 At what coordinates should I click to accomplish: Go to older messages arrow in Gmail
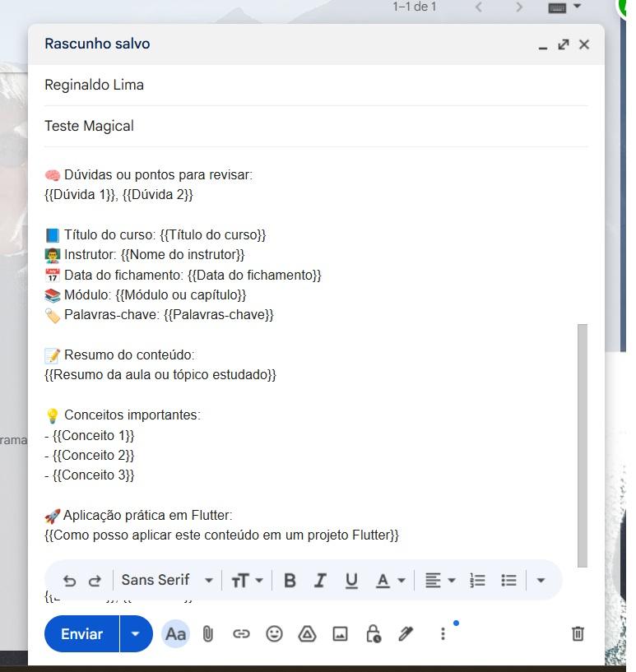(519, 7)
